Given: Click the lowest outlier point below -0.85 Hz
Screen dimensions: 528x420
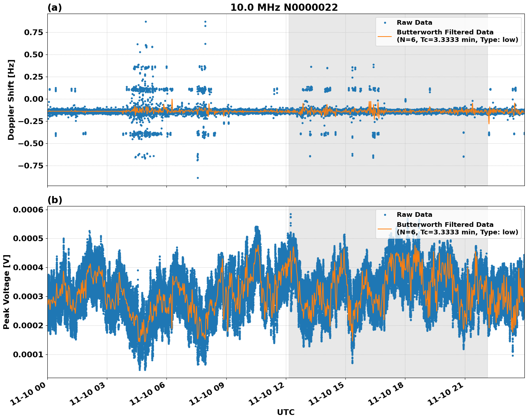Looking at the screenshot, I should click(197, 177).
